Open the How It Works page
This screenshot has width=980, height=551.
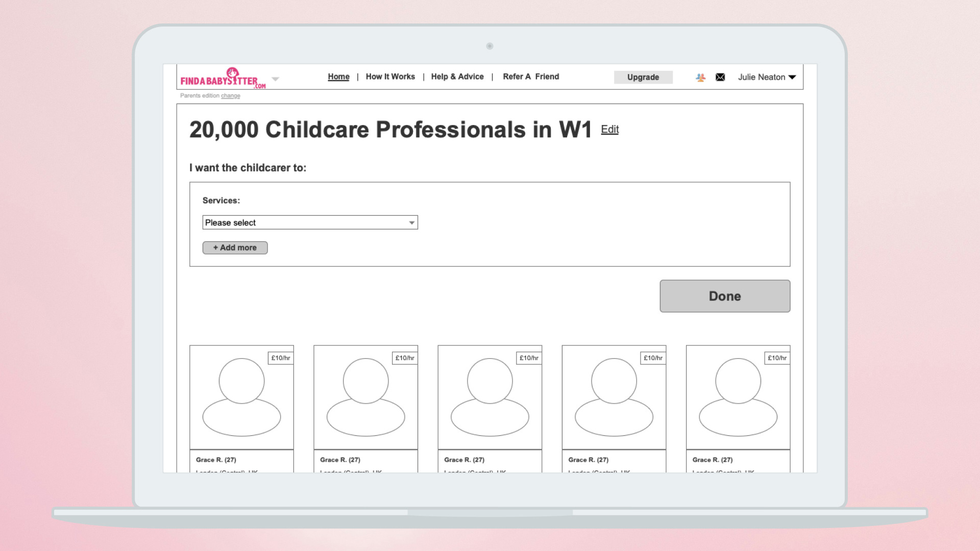[x=390, y=77]
